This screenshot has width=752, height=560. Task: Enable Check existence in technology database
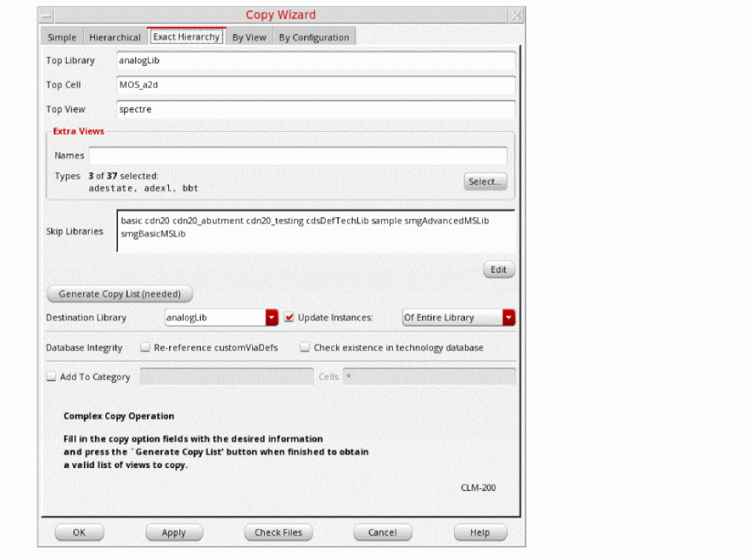305,347
